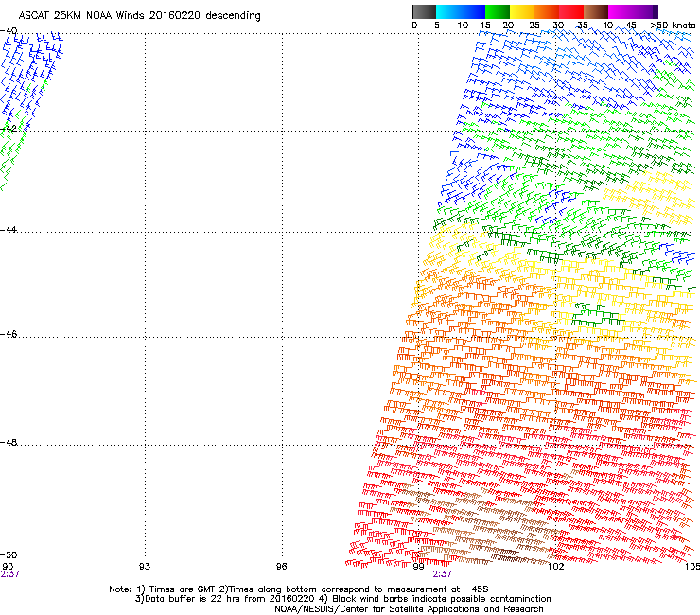
Task: Click the purple 2:37 time under longitude 90
Action: pyautogui.click(x=9, y=574)
